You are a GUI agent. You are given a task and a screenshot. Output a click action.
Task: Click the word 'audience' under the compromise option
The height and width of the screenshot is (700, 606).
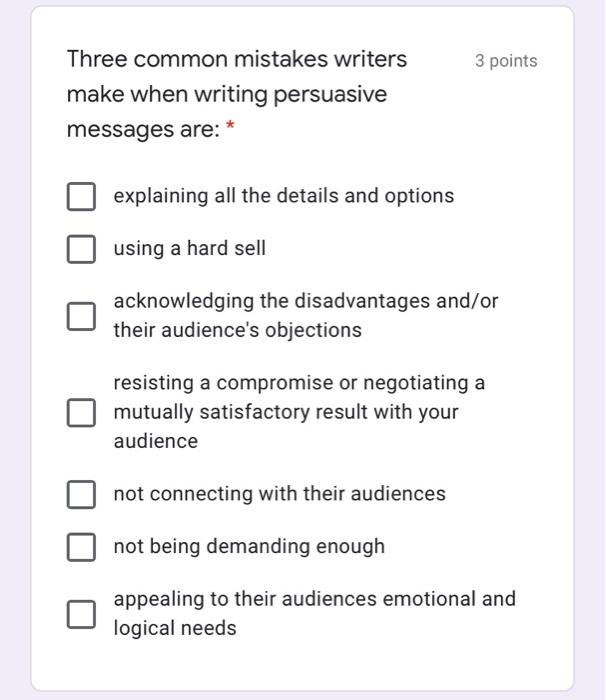pyautogui.click(x=156, y=442)
